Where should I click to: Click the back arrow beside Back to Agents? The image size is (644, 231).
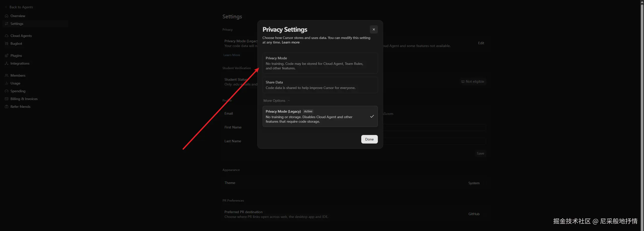click(6, 7)
